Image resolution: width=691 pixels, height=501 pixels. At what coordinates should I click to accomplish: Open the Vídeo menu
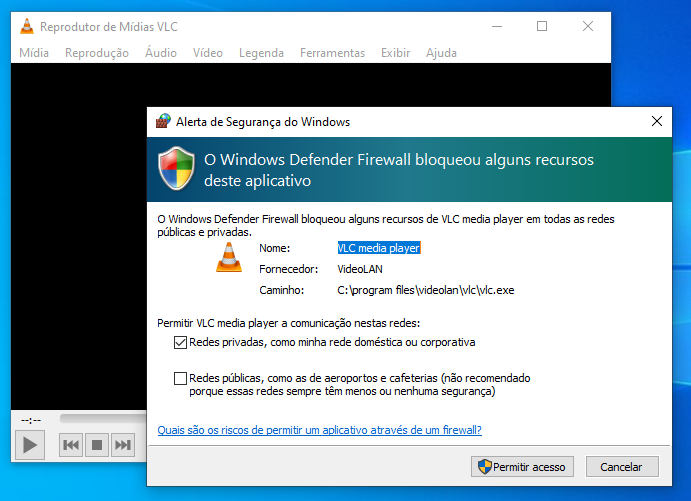point(208,53)
